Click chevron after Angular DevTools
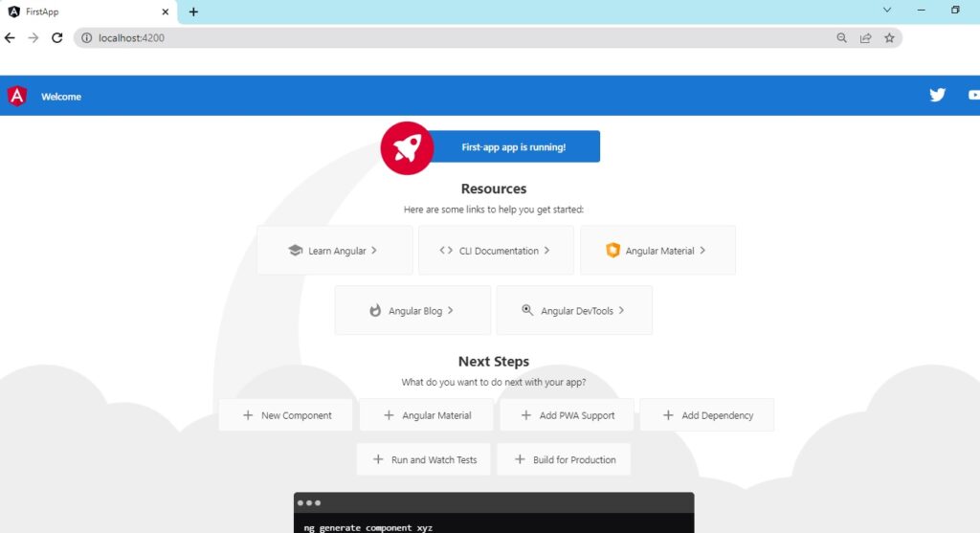The width and height of the screenshot is (980, 533). (621, 310)
